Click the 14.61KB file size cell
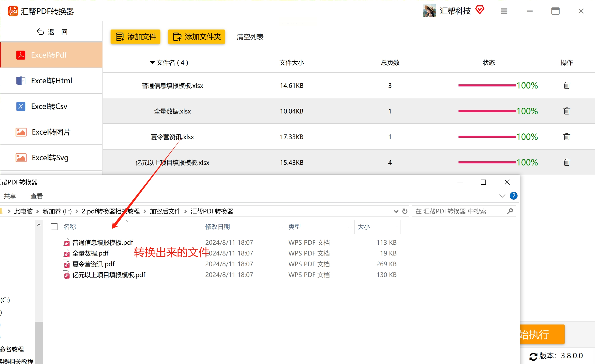This screenshot has width=595, height=364. click(x=292, y=85)
